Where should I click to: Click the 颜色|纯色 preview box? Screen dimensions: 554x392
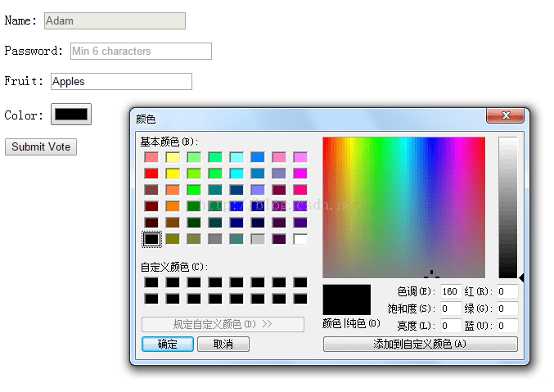[x=347, y=300]
